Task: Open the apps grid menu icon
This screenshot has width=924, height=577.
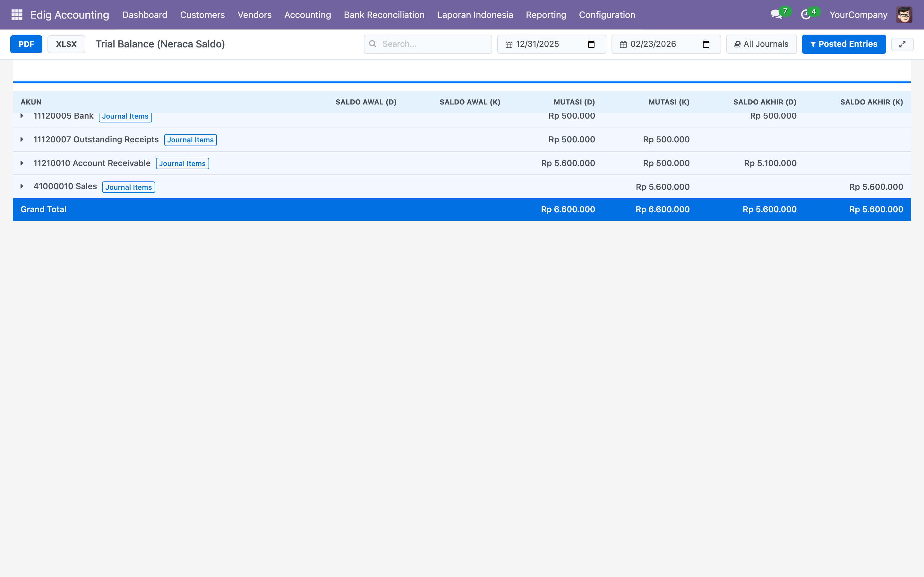Action: pyautogui.click(x=17, y=14)
